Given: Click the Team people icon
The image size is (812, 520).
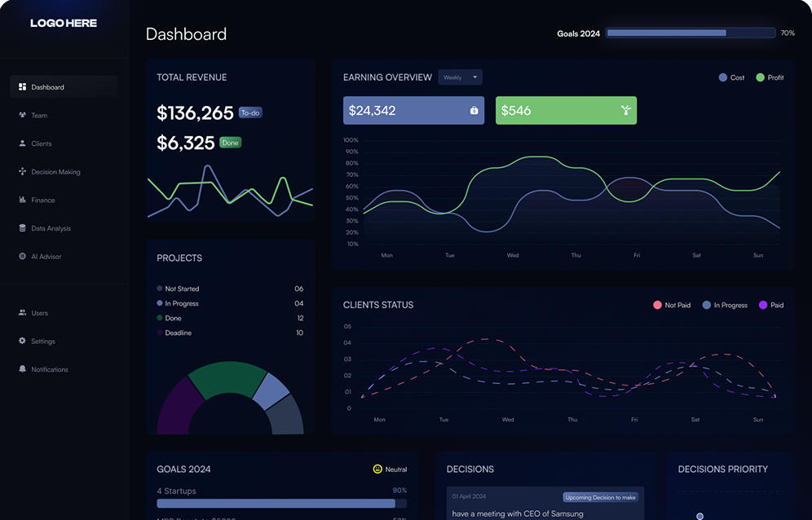Looking at the screenshot, I should (x=23, y=115).
